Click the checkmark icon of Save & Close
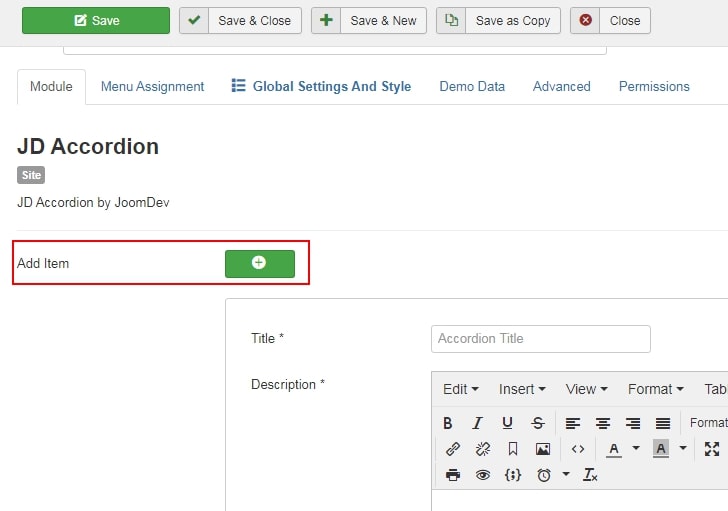Screen dimensions: 728x511 pyautogui.click(x=194, y=20)
